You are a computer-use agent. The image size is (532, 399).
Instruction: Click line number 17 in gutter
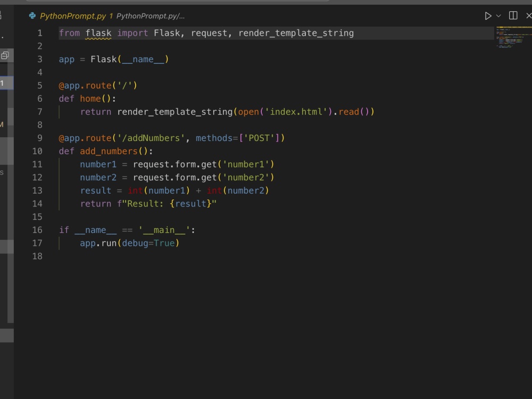[37, 243]
